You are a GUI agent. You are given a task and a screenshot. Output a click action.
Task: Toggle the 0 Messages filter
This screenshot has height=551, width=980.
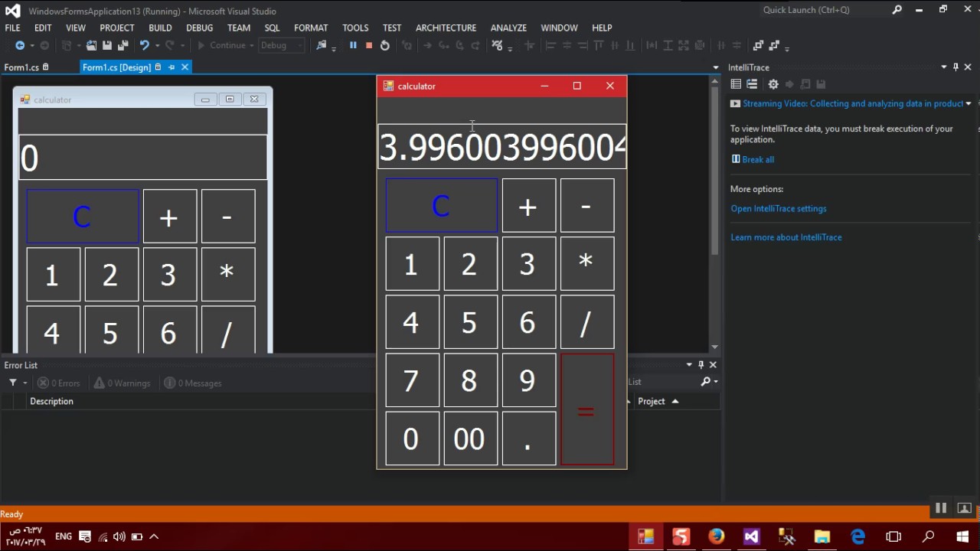point(192,383)
